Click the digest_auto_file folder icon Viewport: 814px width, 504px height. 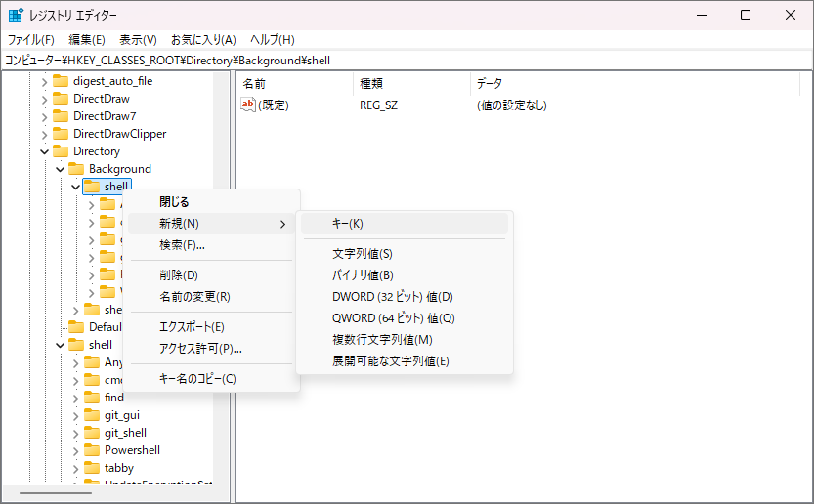point(61,81)
